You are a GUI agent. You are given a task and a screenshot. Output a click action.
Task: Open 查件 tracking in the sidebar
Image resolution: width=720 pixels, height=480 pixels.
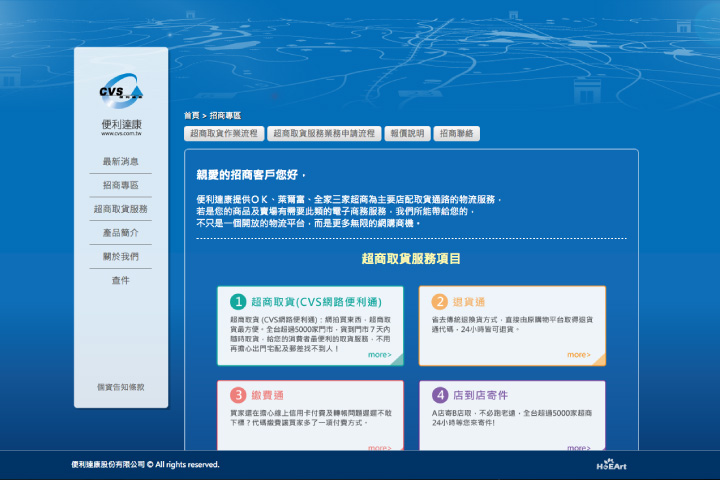[121, 280]
